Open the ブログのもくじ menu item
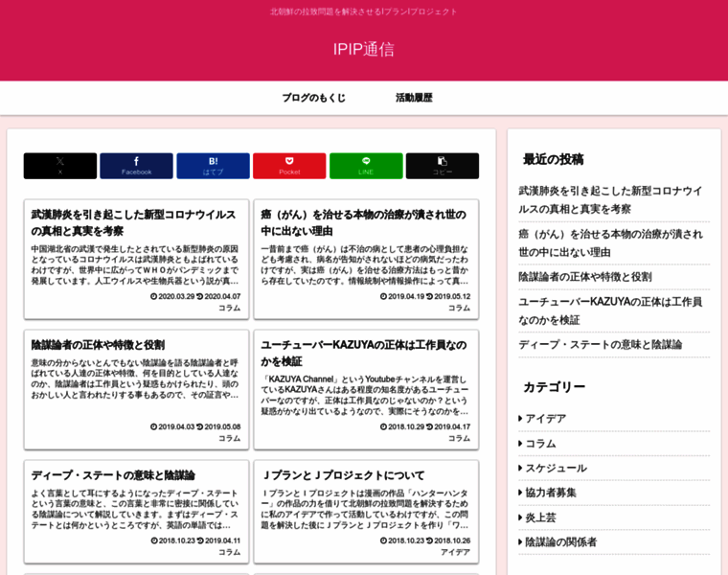728x575 pixels. point(314,98)
